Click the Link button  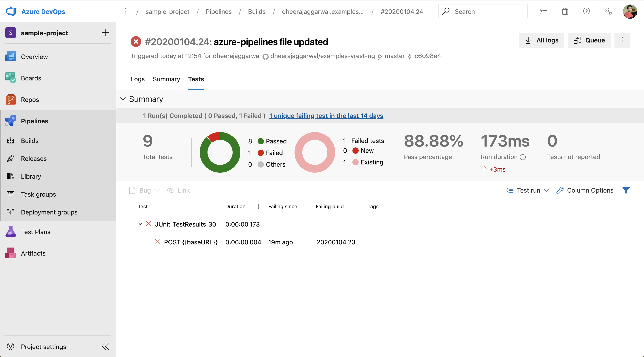[178, 190]
